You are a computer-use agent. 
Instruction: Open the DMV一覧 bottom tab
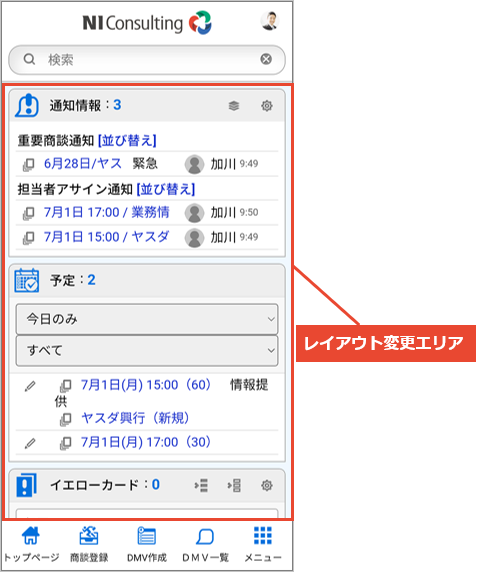click(x=205, y=544)
